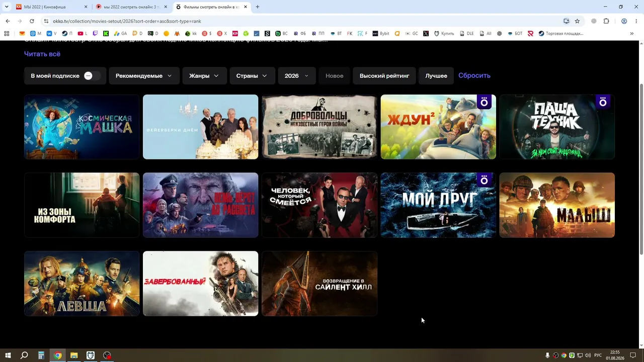Enable the 'Лучшее' filter chip
The width and height of the screenshot is (644, 362).
coord(436,76)
